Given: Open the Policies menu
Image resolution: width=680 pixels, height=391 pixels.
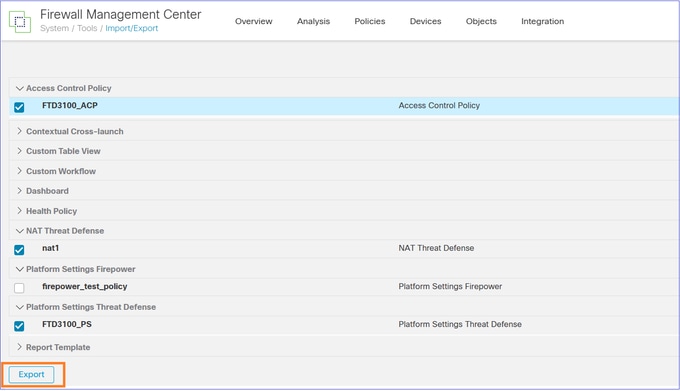Looking at the screenshot, I should [x=369, y=21].
